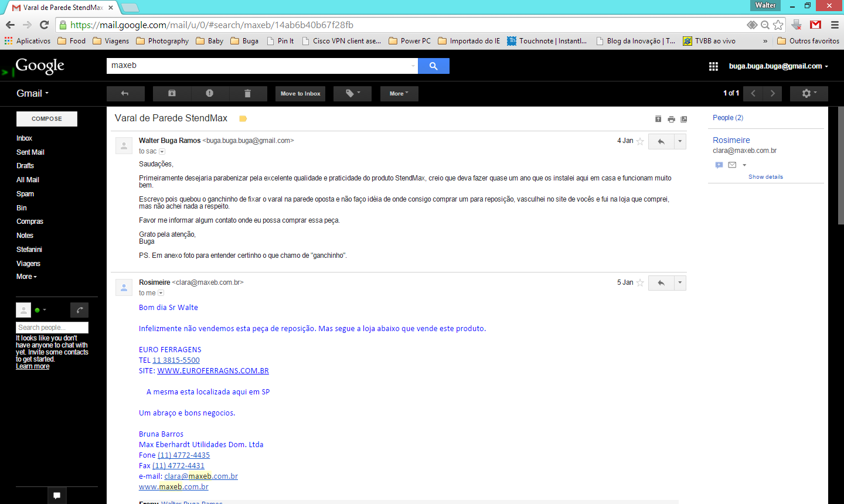Open search options dropdown arrow in search box
844x504 pixels.
[x=413, y=66]
